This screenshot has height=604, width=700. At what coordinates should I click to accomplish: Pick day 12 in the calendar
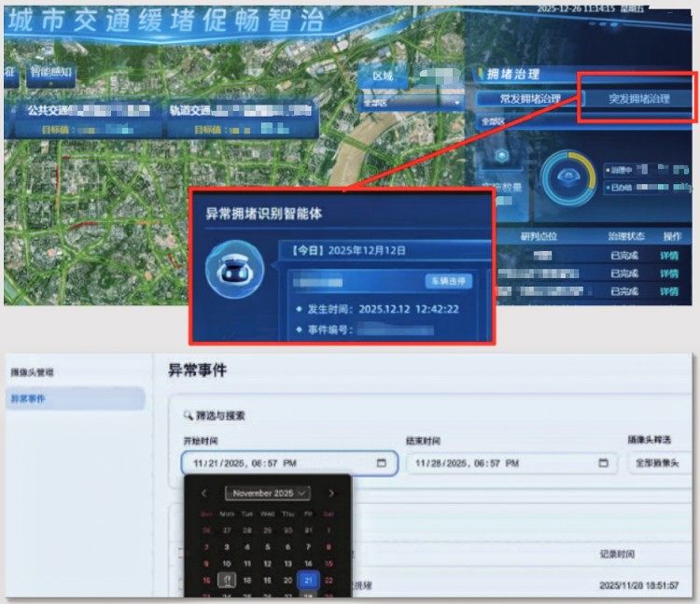coord(268,564)
